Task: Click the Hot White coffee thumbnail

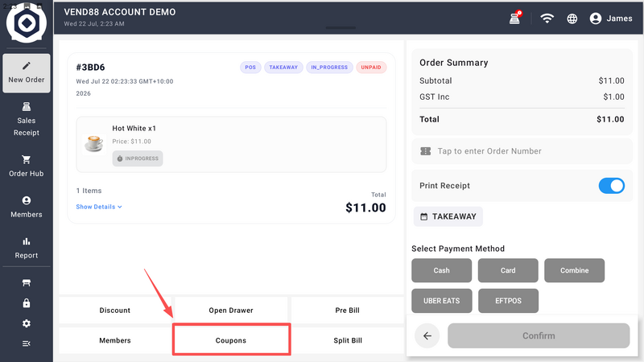Action: click(x=94, y=144)
